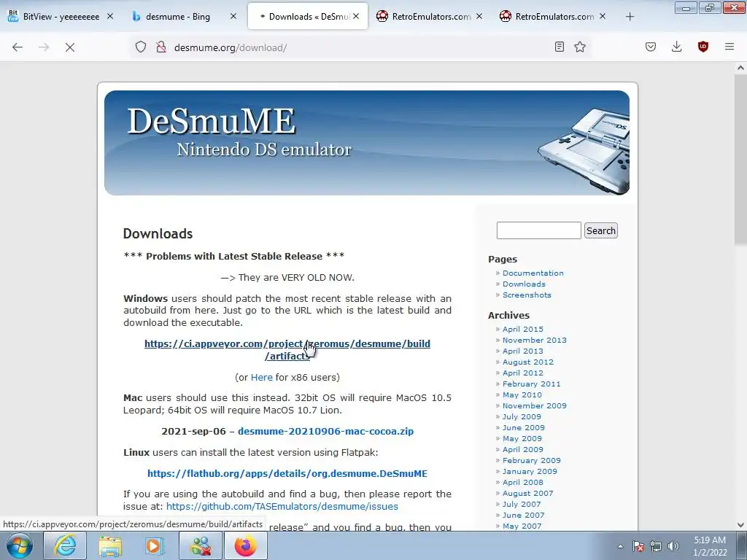The width and height of the screenshot is (747, 560).
Task: Open a new tab with plus button
Action: point(630,17)
